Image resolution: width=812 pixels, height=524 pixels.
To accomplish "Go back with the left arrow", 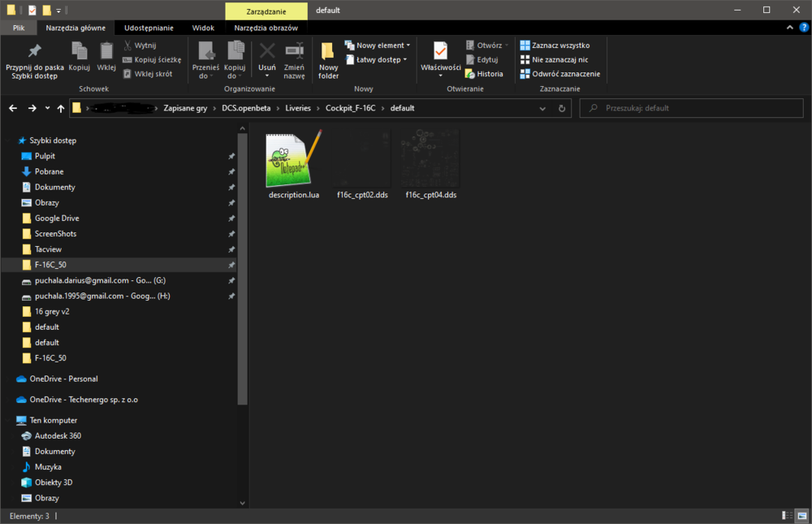I will pyautogui.click(x=13, y=108).
